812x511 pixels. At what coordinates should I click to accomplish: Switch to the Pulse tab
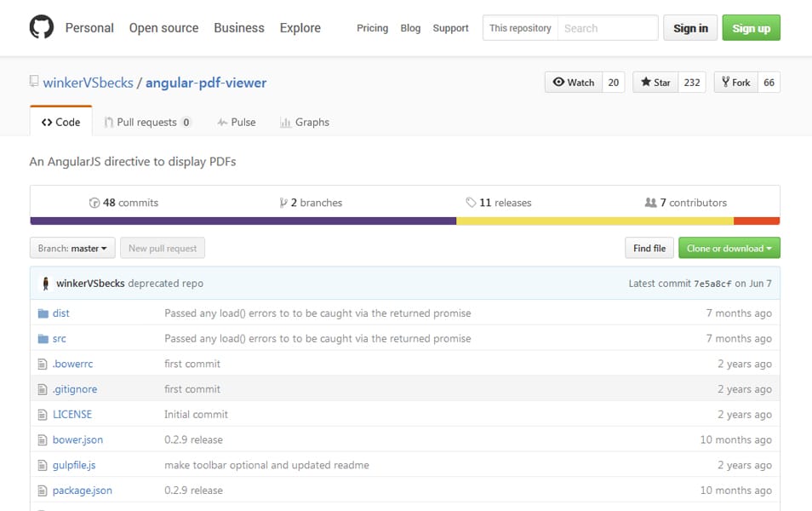(x=237, y=123)
